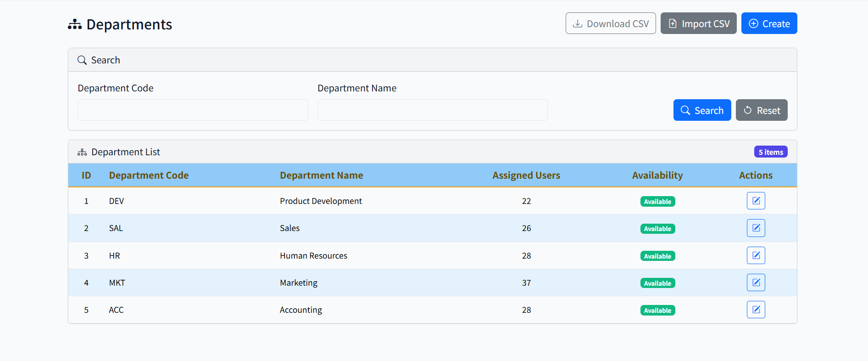Click the assigned users value 22
Image resolution: width=868 pixels, height=361 pixels.
(526, 201)
